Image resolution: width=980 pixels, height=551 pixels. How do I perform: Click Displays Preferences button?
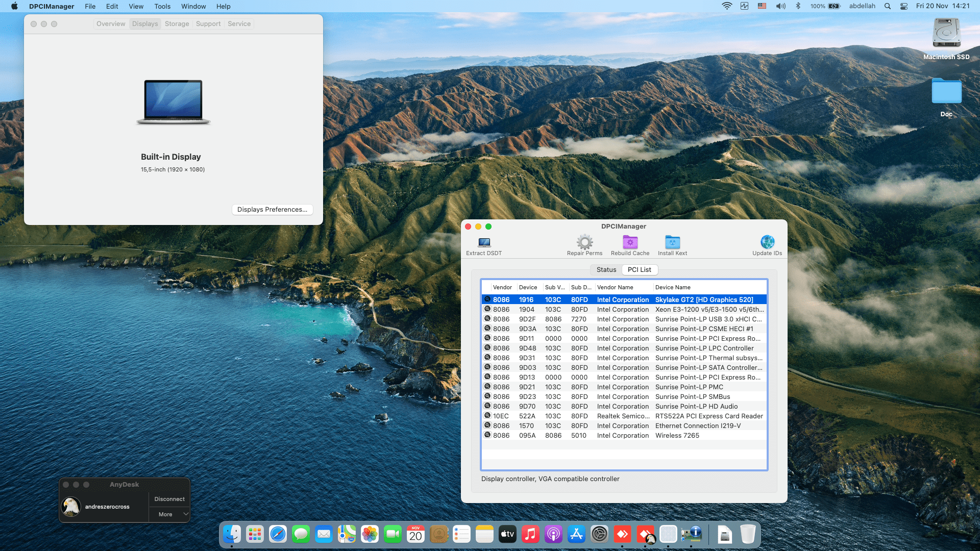[x=272, y=210]
